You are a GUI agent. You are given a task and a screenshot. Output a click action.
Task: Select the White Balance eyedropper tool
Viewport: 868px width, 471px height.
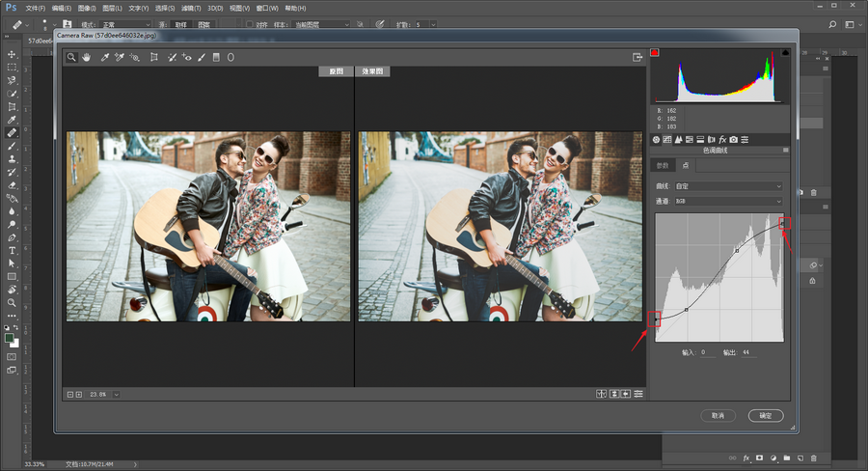pos(103,58)
